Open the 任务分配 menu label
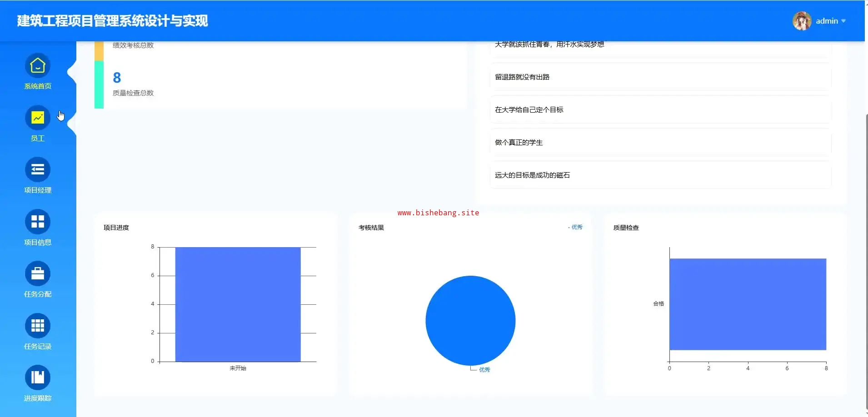This screenshot has width=868, height=417. click(38, 294)
